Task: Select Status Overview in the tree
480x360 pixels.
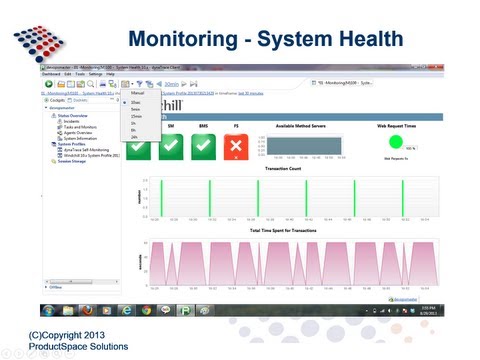Action: [72, 116]
